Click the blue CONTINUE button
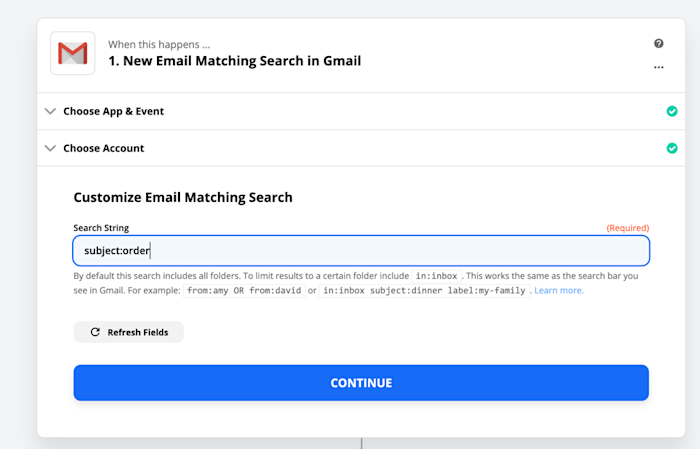Viewport: 700px width, 449px height. (361, 383)
